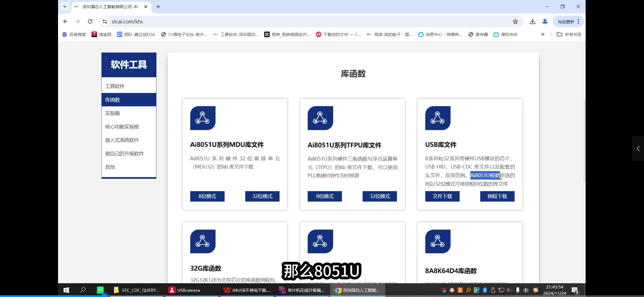Toggle the 中 input method indicator

(526, 290)
